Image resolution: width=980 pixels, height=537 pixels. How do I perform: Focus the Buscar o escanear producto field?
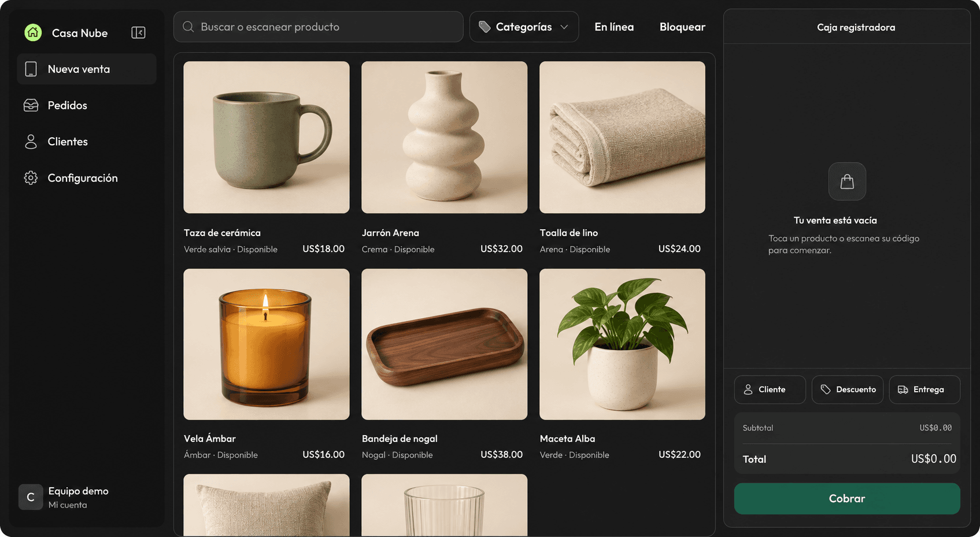pos(319,27)
